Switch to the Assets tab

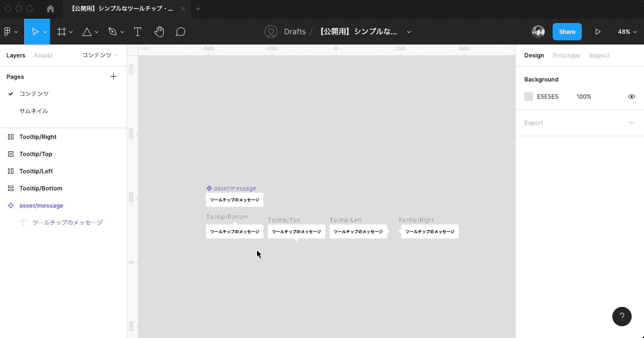pyautogui.click(x=43, y=55)
